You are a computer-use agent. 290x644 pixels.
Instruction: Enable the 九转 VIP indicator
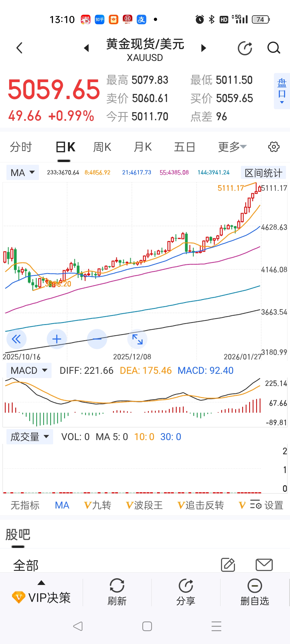point(98,505)
